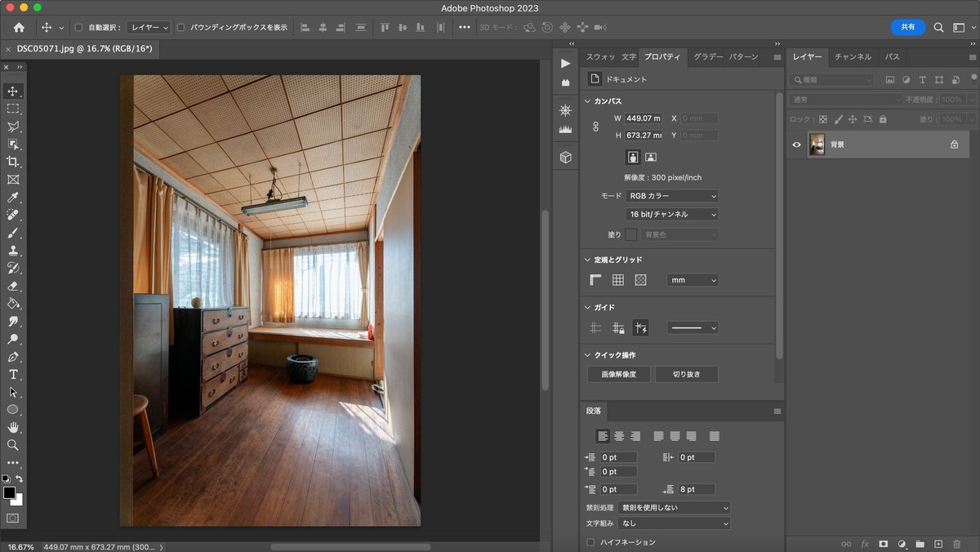Image resolution: width=980 pixels, height=552 pixels.
Task: Create a new group folder icon
Action: pyautogui.click(x=920, y=543)
